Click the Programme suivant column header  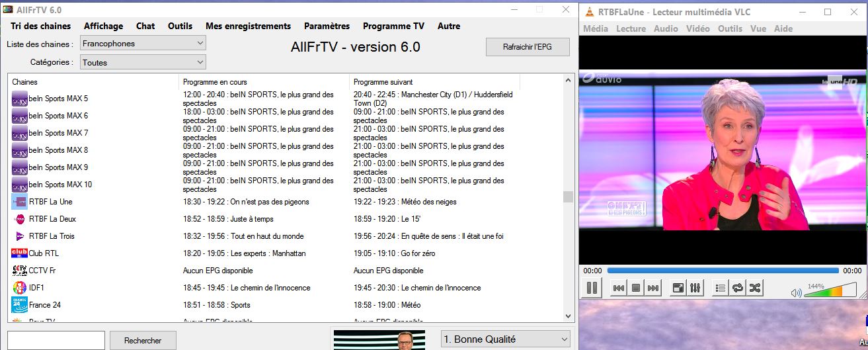[x=434, y=82]
